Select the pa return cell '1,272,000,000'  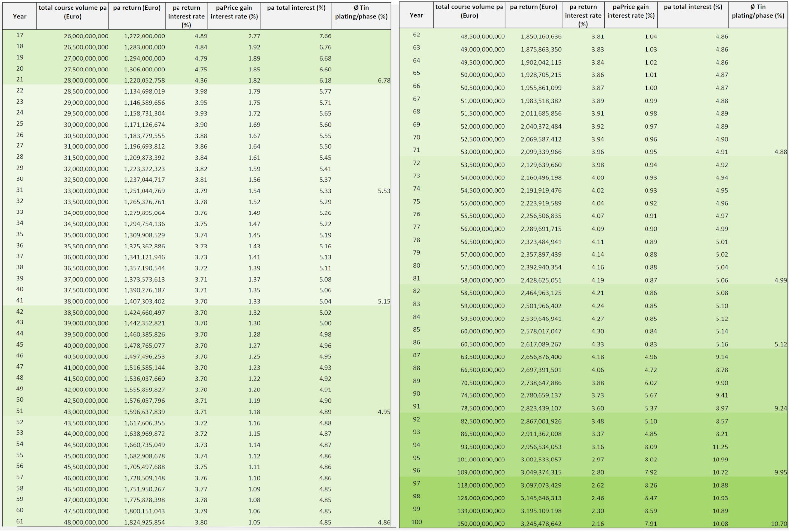click(x=144, y=36)
